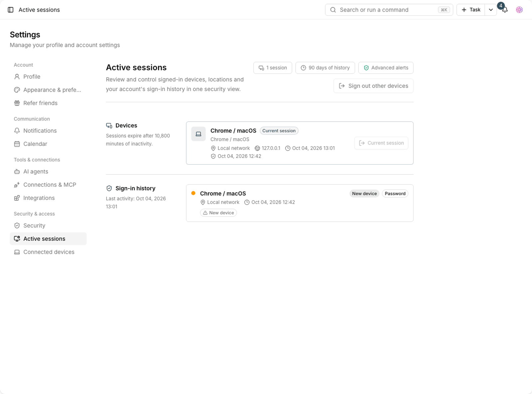Click the Current session label badge

(279, 131)
